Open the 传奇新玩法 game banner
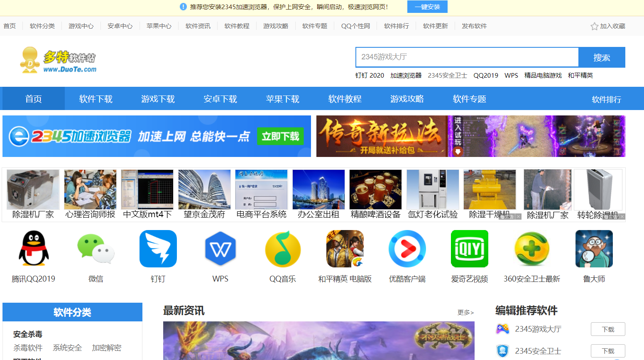Image resolution: width=644 pixels, height=360 pixels. (470, 136)
